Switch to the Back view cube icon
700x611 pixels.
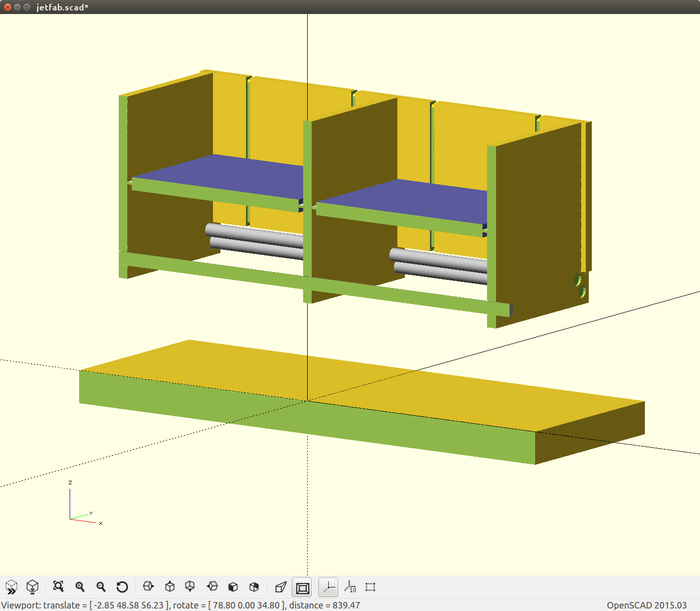tap(254, 586)
